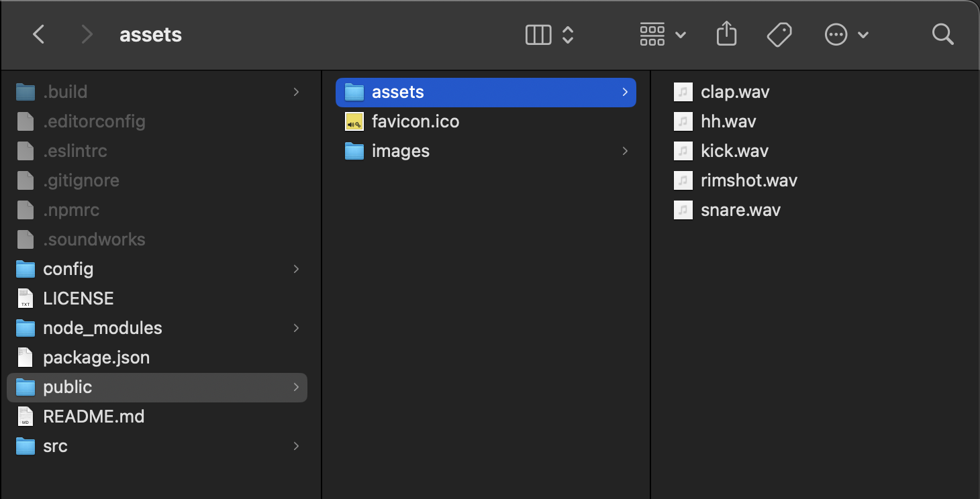Click the images folder icon
Screen dimensions: 980x499
354,151
